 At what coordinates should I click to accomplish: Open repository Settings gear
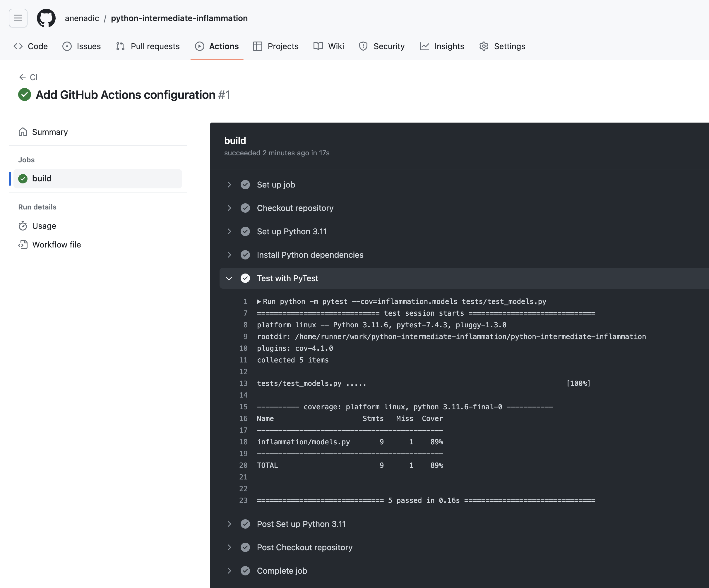[x=484, y=46]
